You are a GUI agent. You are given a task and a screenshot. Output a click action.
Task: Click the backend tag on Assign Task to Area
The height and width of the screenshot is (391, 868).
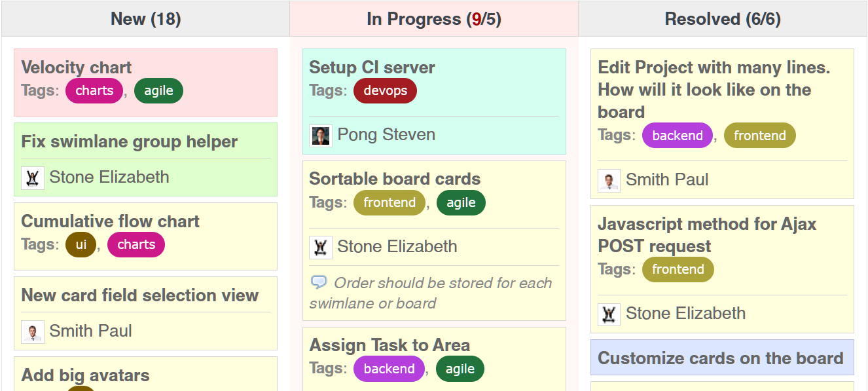tap(389, 369)
